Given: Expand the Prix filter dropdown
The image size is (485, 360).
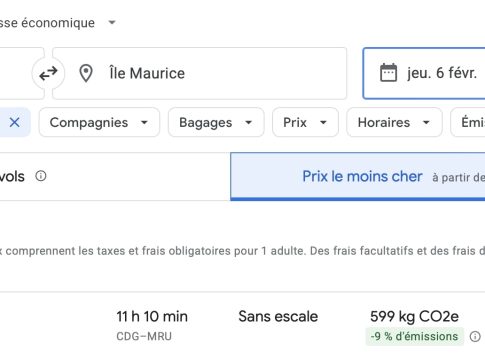Looking at the screenshot, I should pyautogui.click(x=305, y=122).
